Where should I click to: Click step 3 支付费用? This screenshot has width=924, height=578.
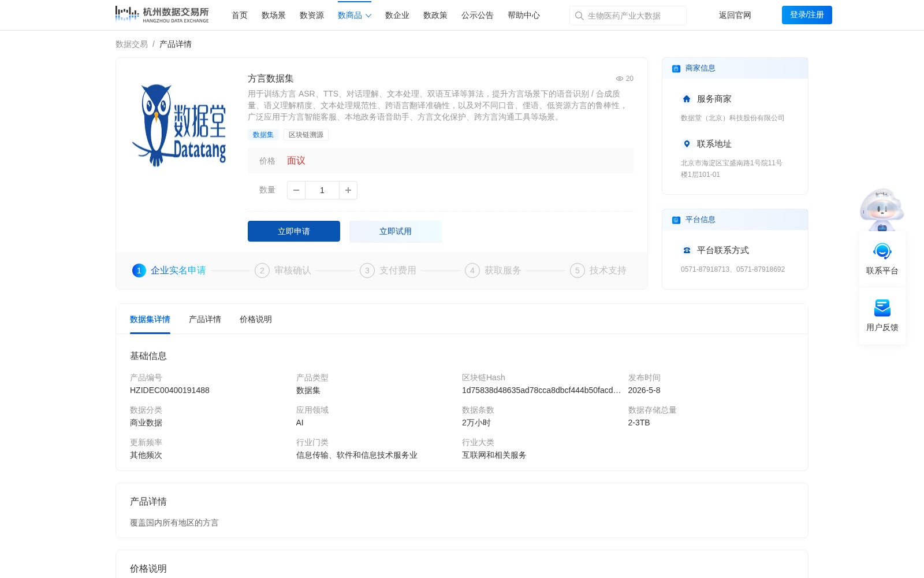tap(388, 271)
